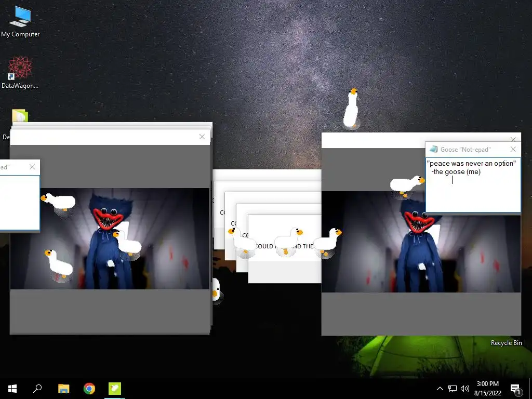Open Google Chrome from the taskbar
This screenshot has width=532, height=399.
tap(89, 389)
